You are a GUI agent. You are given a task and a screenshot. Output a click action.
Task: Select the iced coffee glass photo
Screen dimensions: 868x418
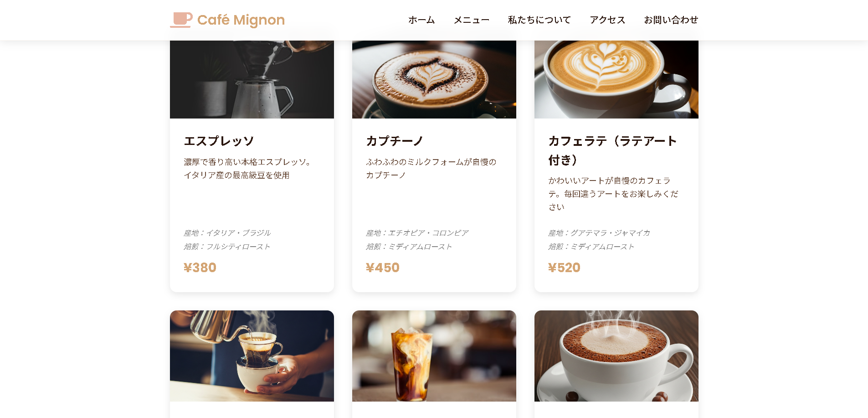(x=434, y=356)
